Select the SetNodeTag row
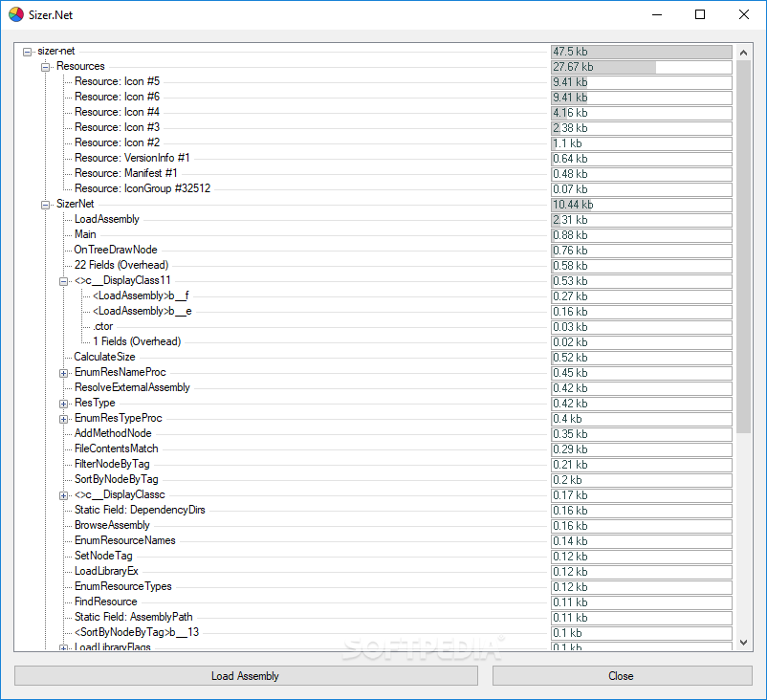Viewport: 767px width, 700px height. (x=103, y=556)
